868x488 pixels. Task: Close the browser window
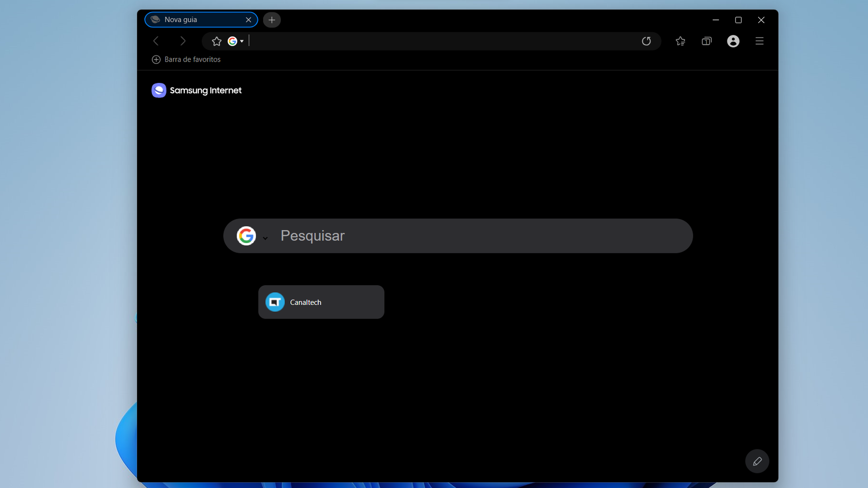pyautogui.click(x=761, y=20)
